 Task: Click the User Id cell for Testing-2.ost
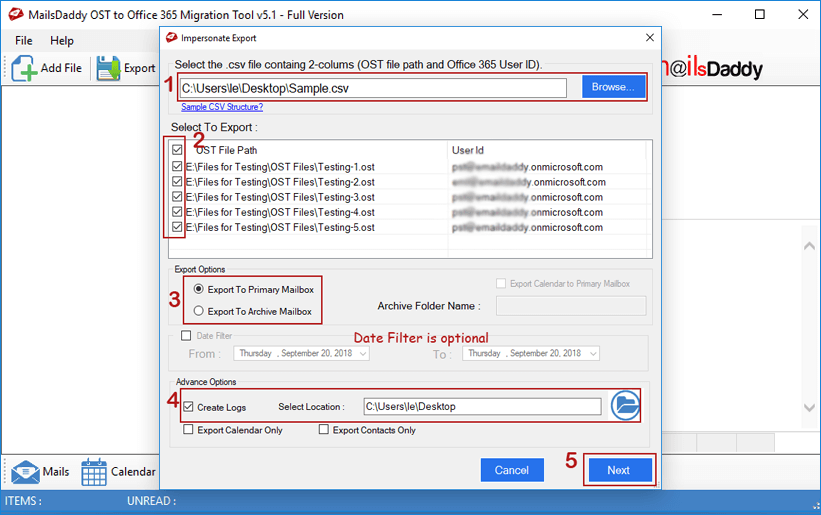pyautogui.click(x=529, y=182)
